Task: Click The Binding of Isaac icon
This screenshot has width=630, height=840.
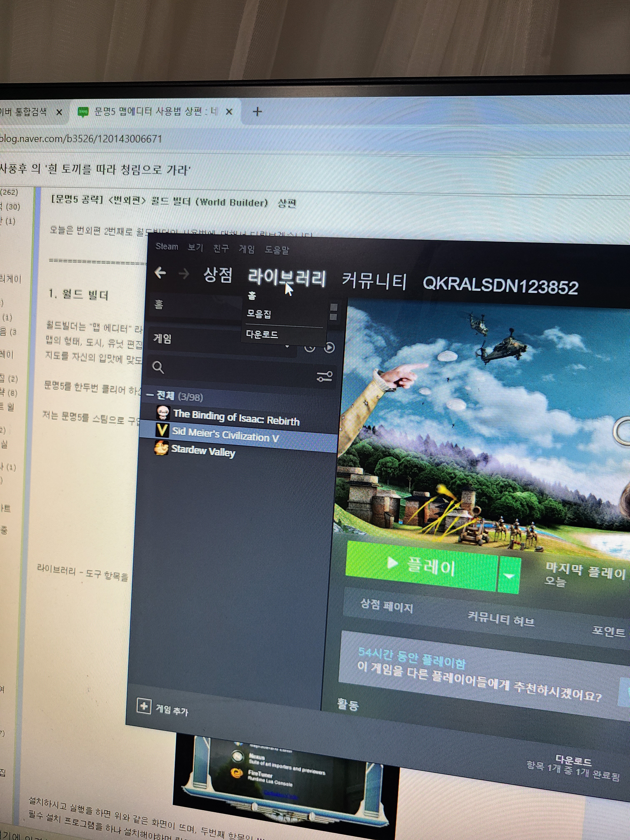Action: (x=163, y=412)
